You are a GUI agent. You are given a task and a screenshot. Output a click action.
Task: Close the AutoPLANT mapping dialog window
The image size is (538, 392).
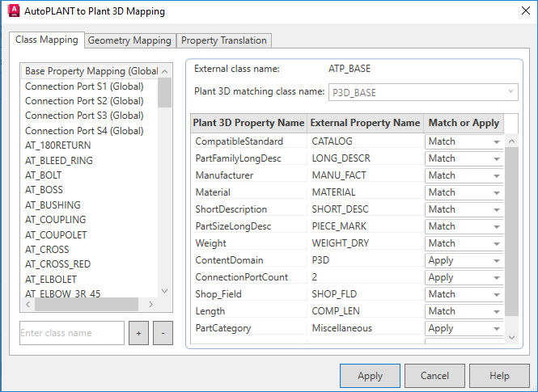pos(516,11)
